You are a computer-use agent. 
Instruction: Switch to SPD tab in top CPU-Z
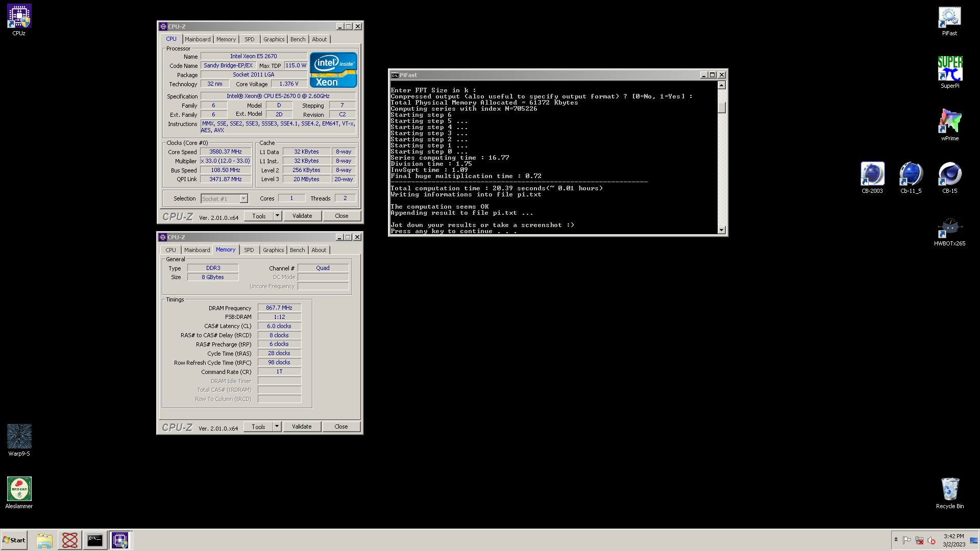(249, 39)
